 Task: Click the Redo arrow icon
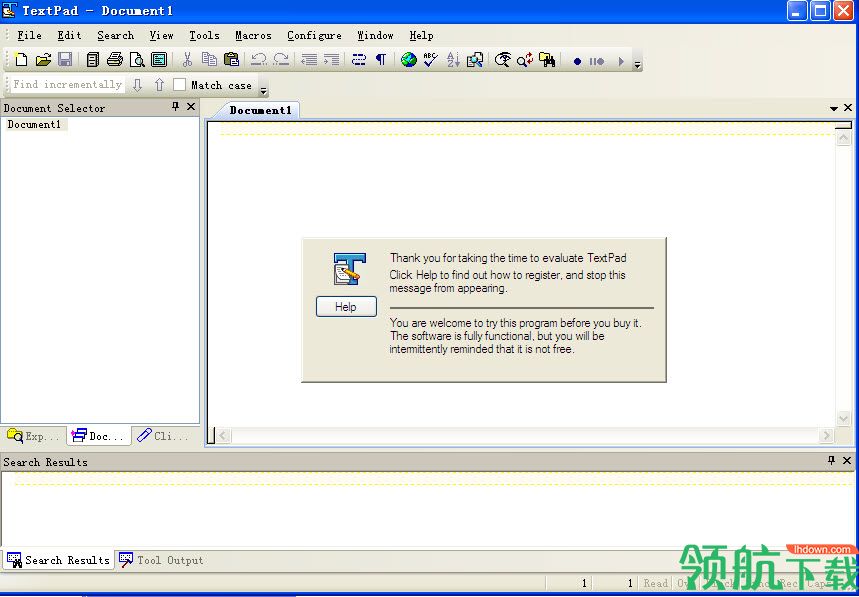pos(281,60)
